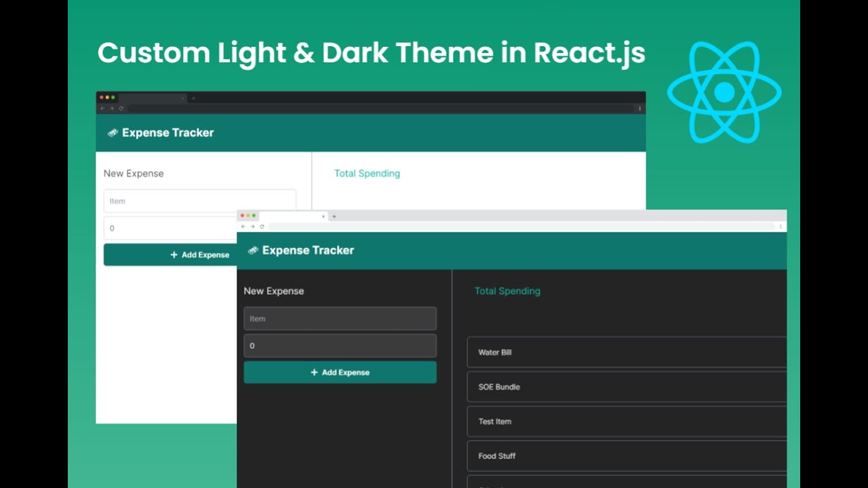This screenshot has height=488, width=868.
Task: Close the tab in the dark-theme browser window
Action: point(323,216)
